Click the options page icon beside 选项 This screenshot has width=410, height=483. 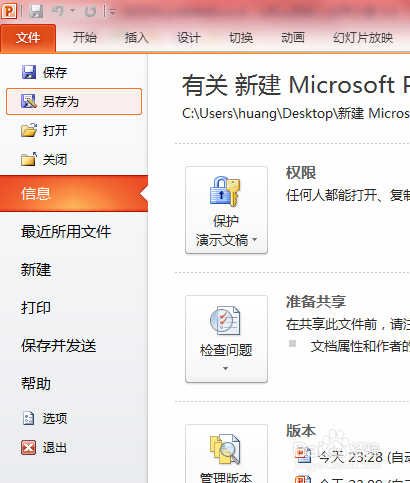29,418
